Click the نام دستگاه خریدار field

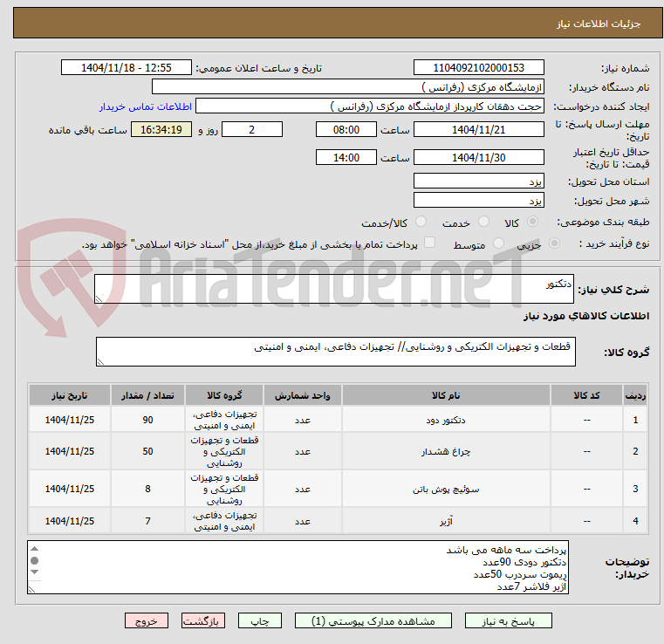347,86
